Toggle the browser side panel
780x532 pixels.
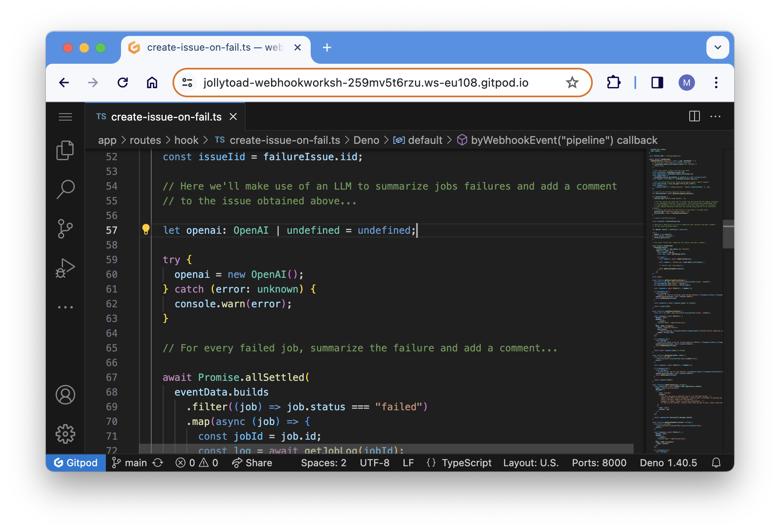pyautogui.click(x=657, y=83)
